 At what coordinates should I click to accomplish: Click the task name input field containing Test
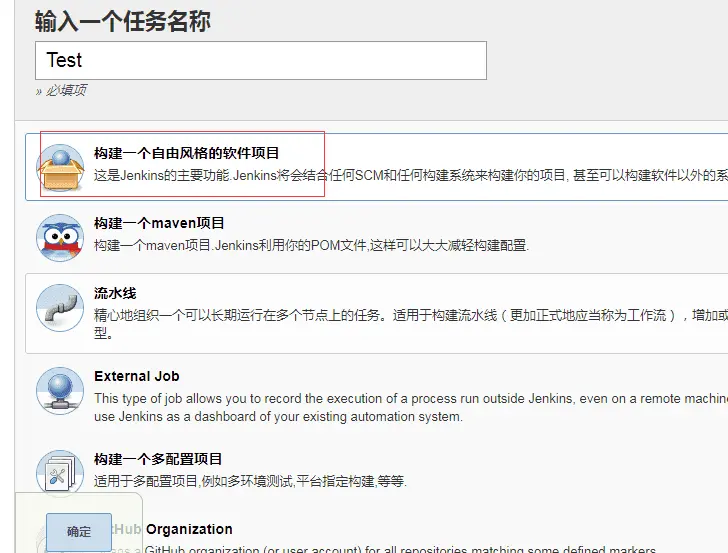pyautogui.click(x=260, y=60)
